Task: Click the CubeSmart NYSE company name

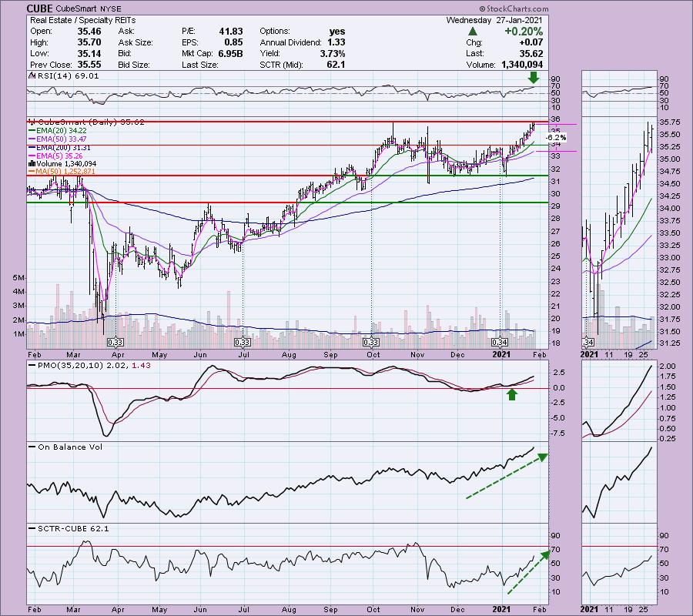Action: (x=89, y=8)
